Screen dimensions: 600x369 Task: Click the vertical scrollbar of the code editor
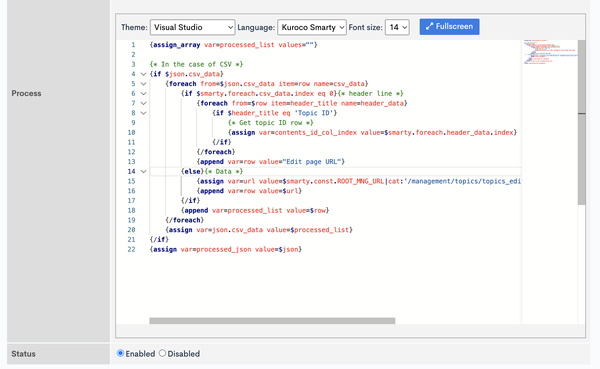pos(582,122)
